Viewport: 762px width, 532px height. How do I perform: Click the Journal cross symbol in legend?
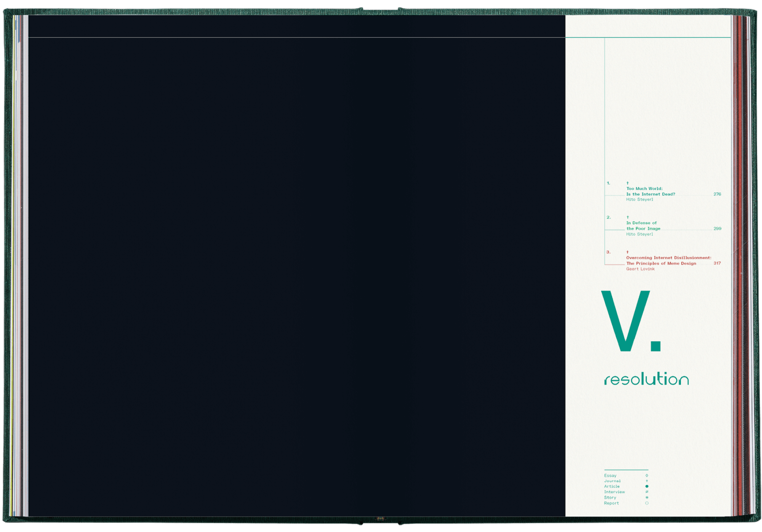tap(647, 481)
